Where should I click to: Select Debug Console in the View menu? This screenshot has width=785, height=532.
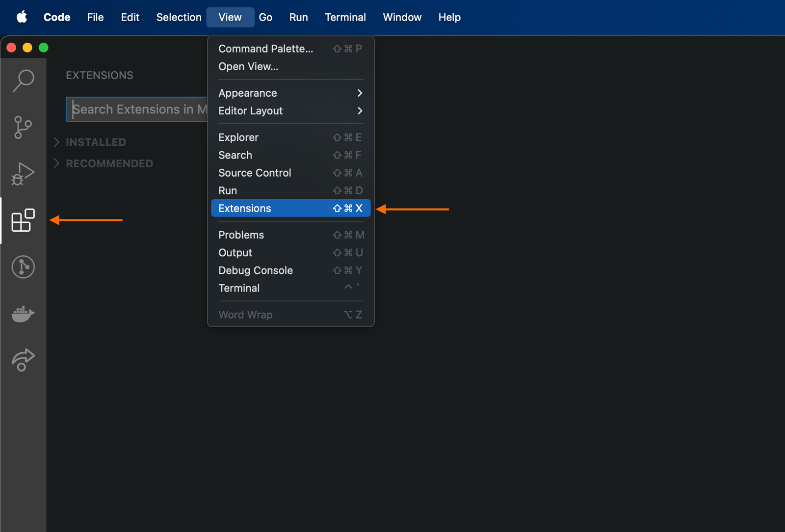(x=255, y=270)
